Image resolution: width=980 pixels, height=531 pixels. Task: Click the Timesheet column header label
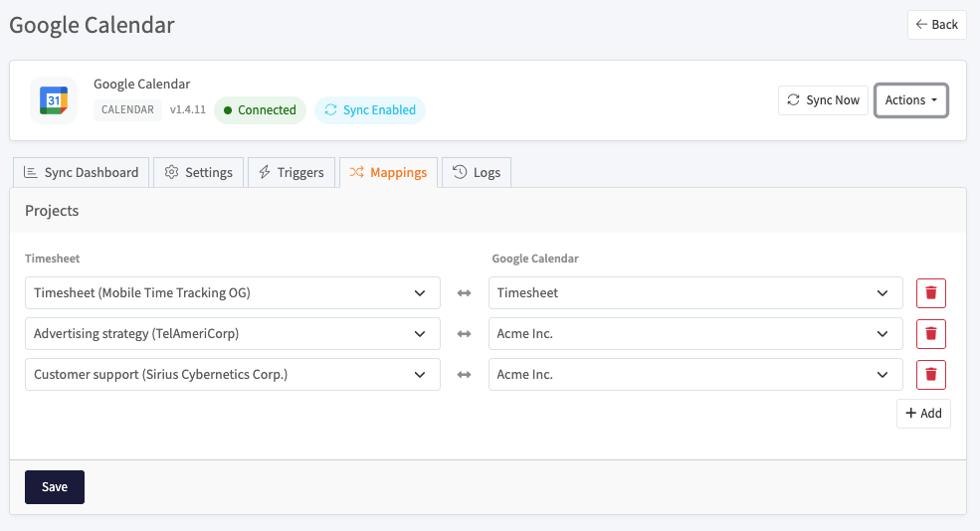(x=53, y=259)
